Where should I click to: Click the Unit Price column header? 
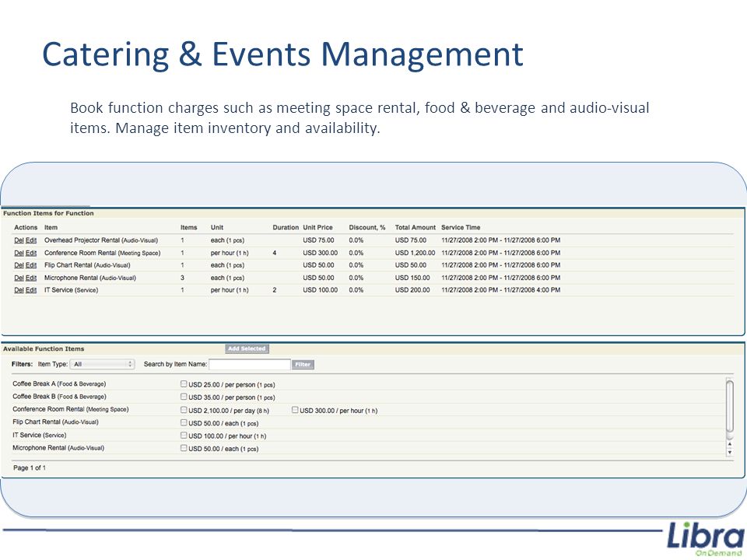pyautogui.click(x=317, y=228)
